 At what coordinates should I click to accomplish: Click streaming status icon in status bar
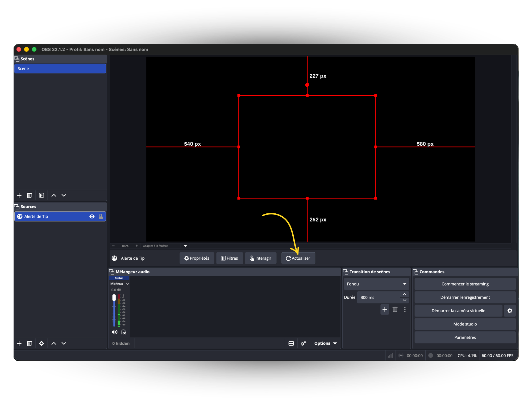[x=401, y=356]
